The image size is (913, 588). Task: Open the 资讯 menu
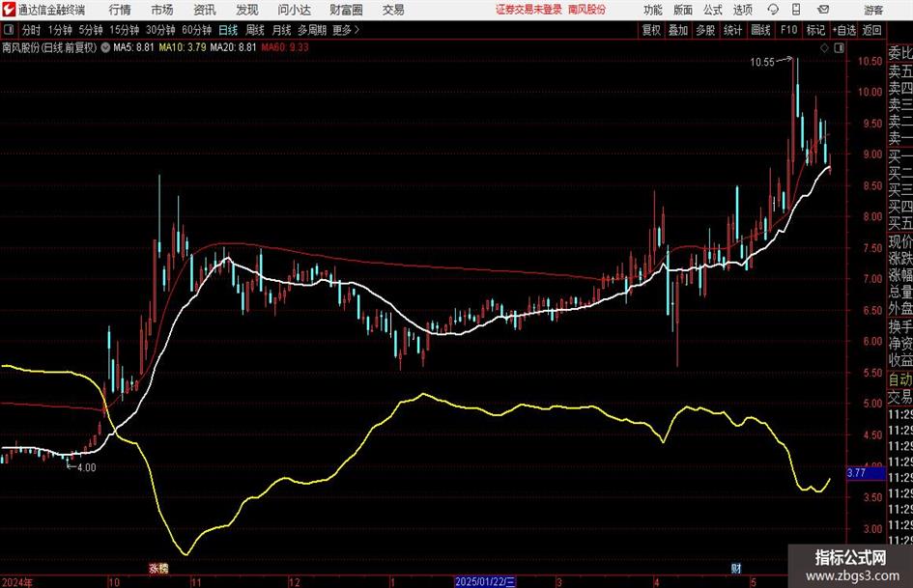coord(205,10)
